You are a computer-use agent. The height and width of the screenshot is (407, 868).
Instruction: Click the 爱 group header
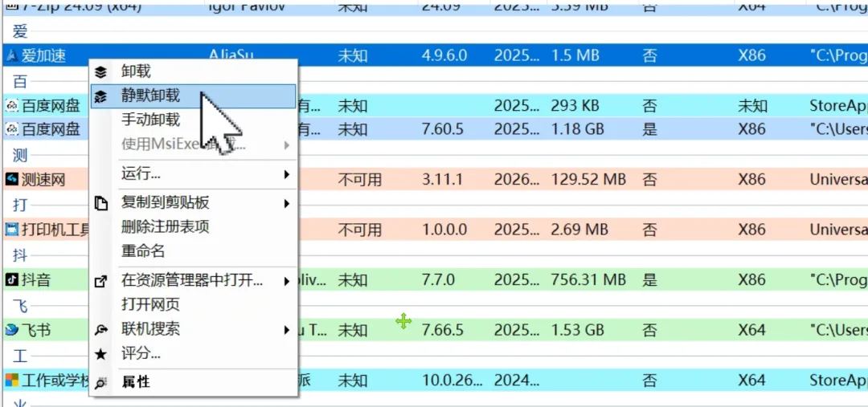point(20,31)
